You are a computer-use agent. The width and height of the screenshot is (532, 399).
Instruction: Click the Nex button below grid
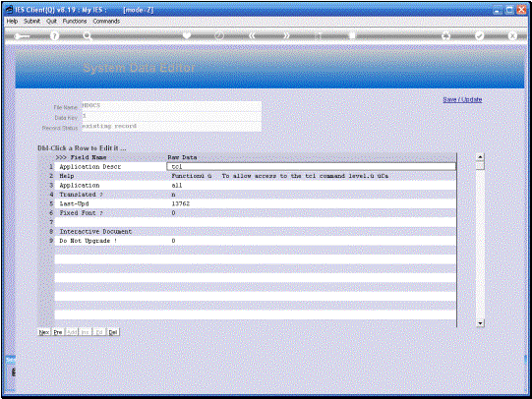(44, 332)
